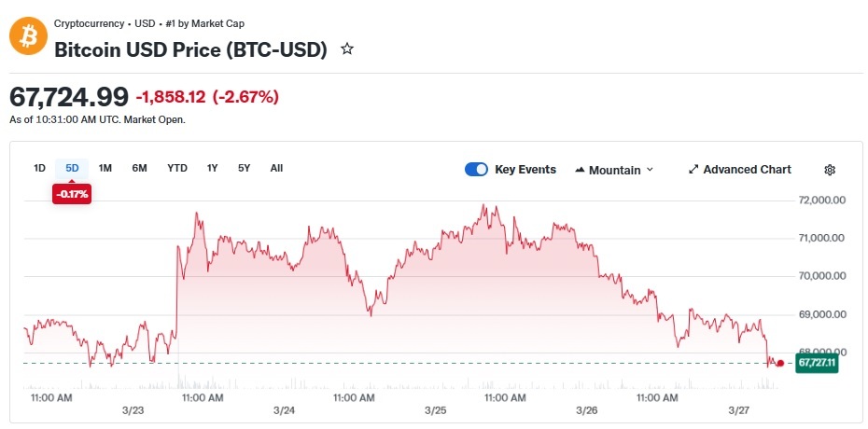The height and width of the screenshot is (429, 868).
Task: Click the Advanced Chart expand arrows icon
Action: click(x=693, y=170)
